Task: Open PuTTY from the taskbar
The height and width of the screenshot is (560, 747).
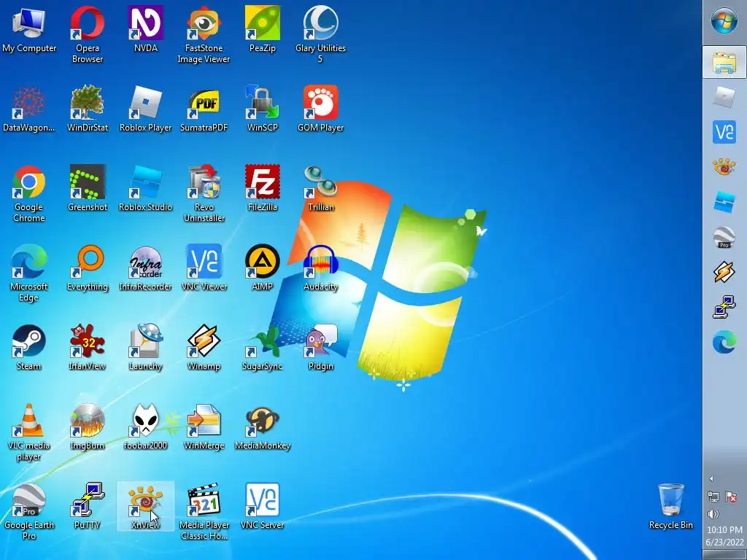Action: tap(724, 307)
